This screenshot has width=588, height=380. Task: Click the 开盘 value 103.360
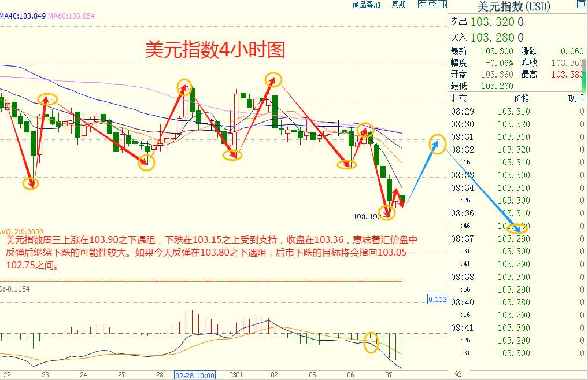pyautogui.click(x=497, y=74)
